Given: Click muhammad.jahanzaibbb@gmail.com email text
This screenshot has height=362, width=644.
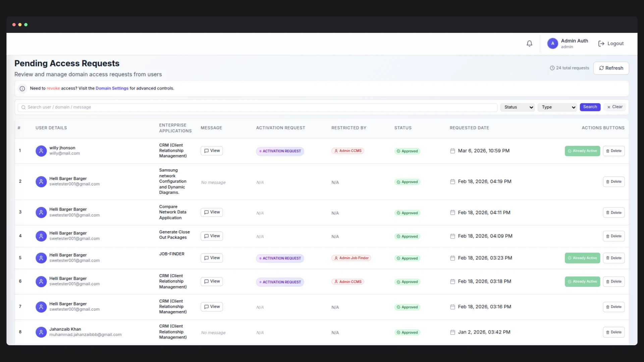Looking at the screenshot, I should tap(86, 335).
